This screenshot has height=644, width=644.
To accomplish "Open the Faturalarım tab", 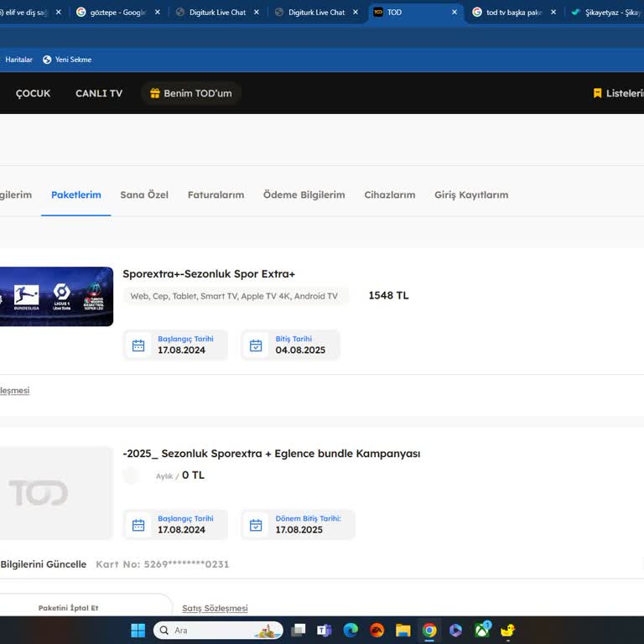I will (216, 195).
